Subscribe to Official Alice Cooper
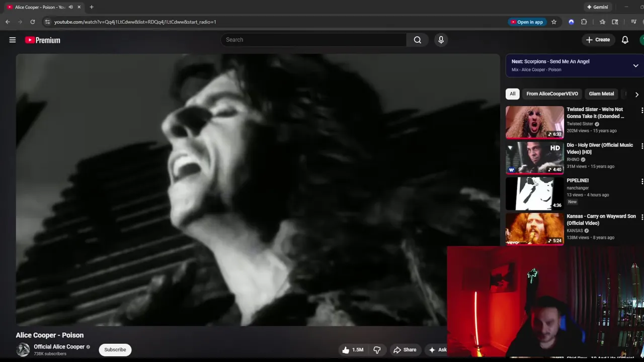Image resolution: width=644 pixels, height=362 pixels. point(115,350)
